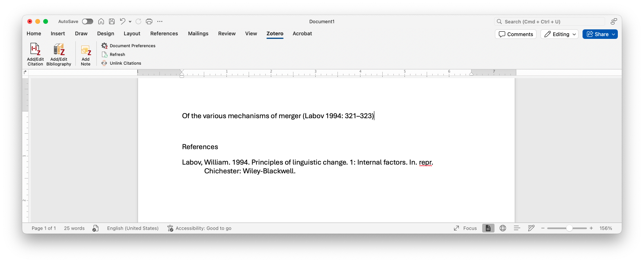Enter Focus mode from status bar
This screenshot has width=644, height=263.
click(x=465, y=228)
